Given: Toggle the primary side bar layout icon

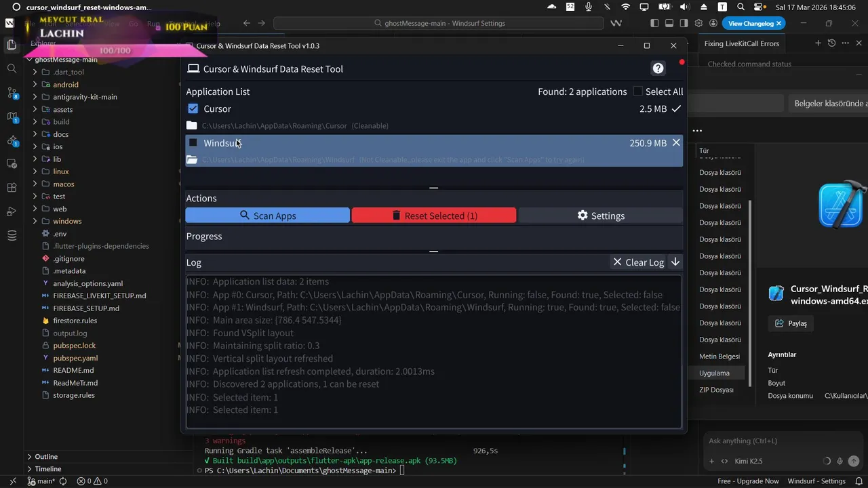Looking at the screenshot, I should [654, 23].
